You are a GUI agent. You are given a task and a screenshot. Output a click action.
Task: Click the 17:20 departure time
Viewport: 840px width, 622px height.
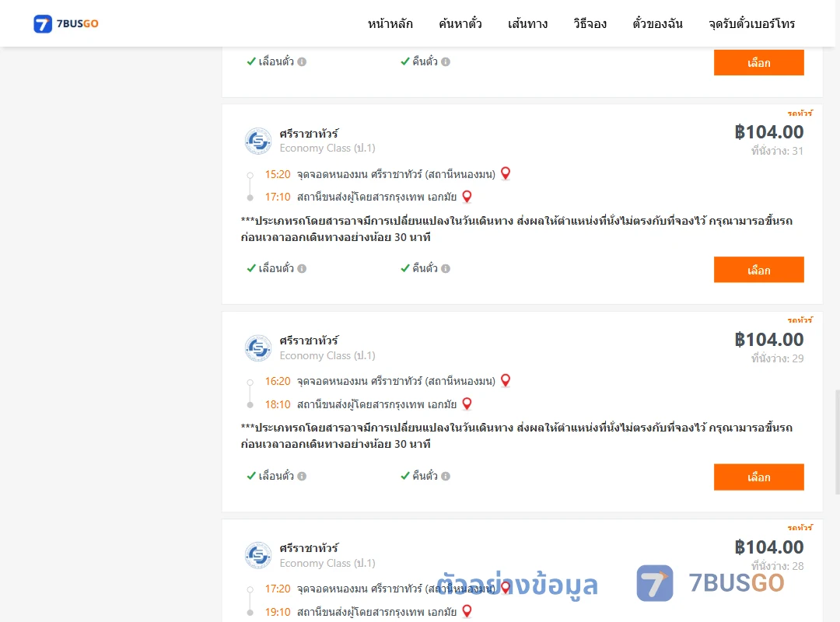[x=278, y=589]
